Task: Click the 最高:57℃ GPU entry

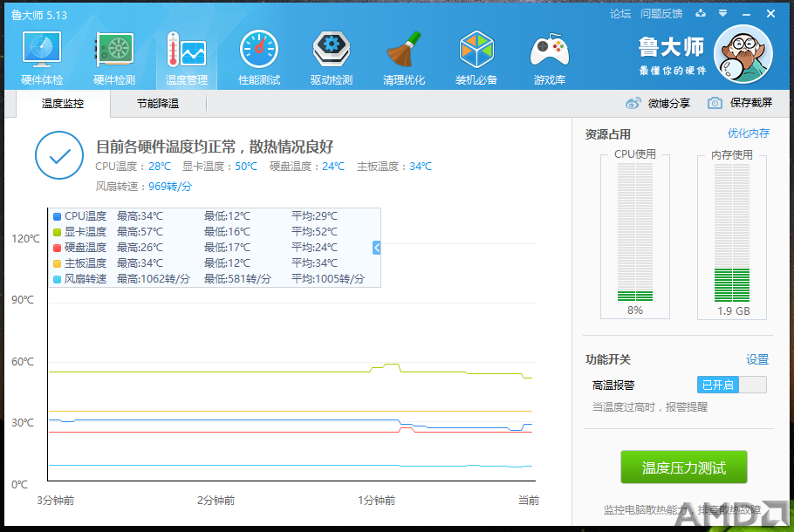Action: pos(140,232)
